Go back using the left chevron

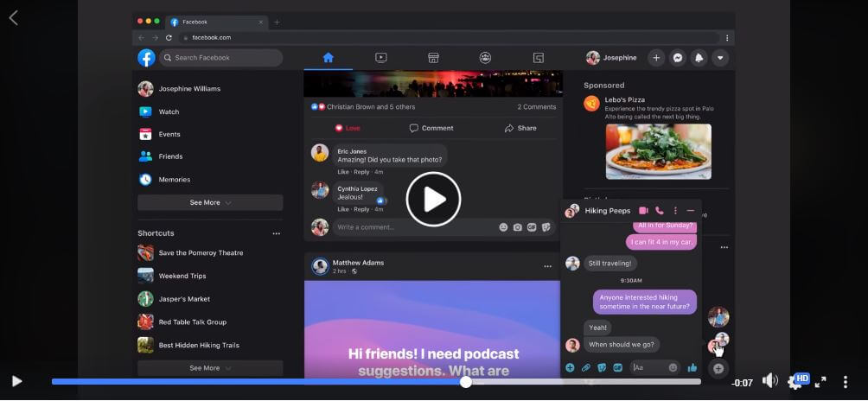point(13,18)
